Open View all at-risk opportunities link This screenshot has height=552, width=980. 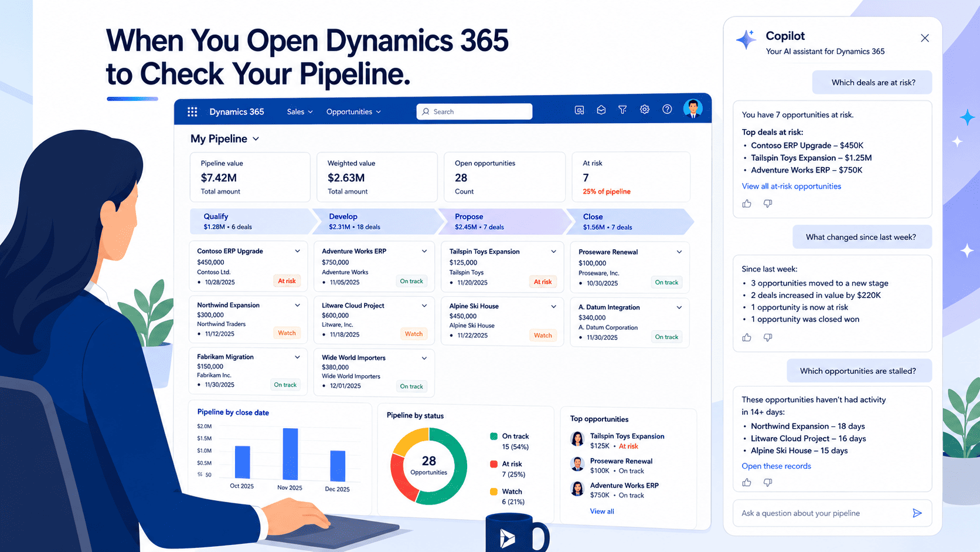point(791,186)
